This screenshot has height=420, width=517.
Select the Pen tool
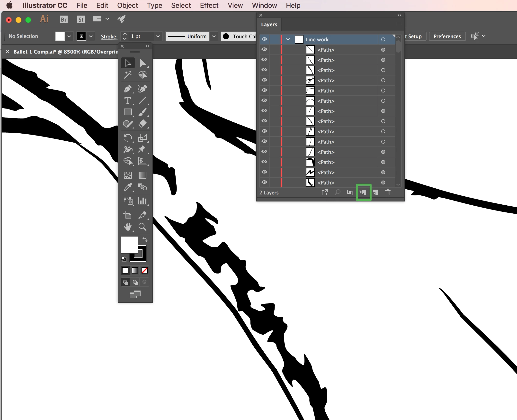[128, 89]
